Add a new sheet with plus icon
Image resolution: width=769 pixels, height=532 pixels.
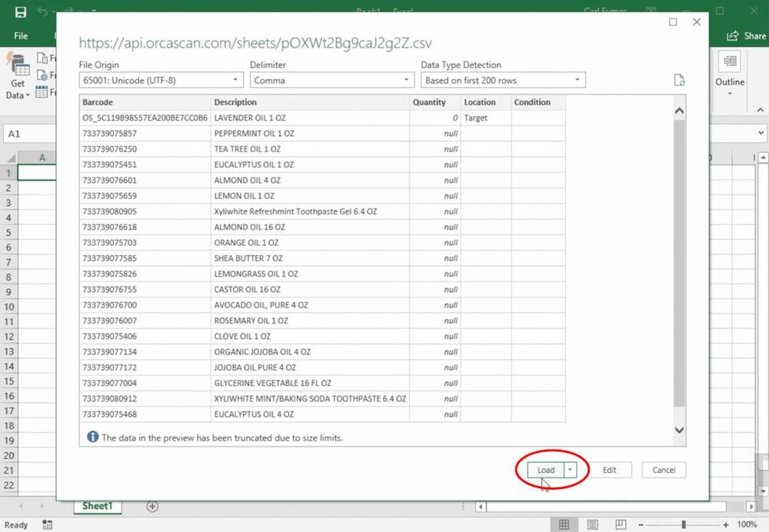coord(152,506)
